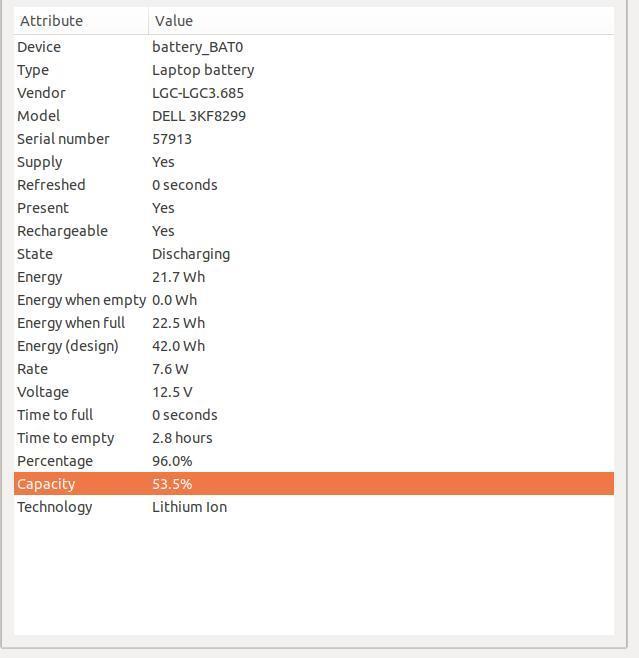Select the Supply row

click(314, 162)
